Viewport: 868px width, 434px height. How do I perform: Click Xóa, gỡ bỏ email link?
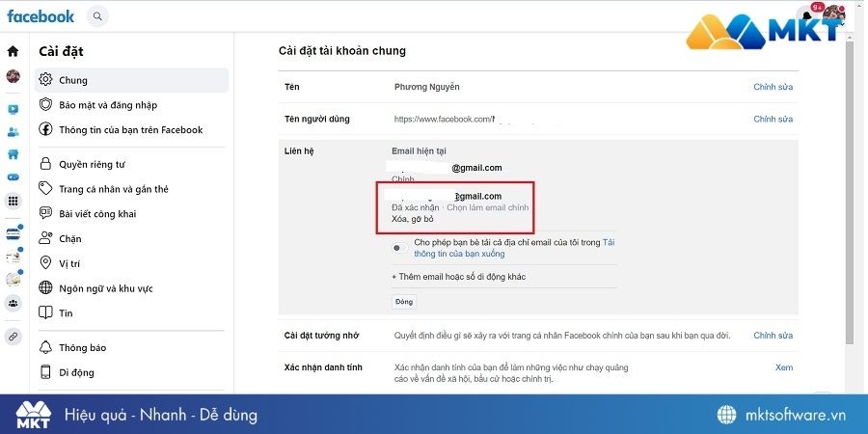click(413, 219)
